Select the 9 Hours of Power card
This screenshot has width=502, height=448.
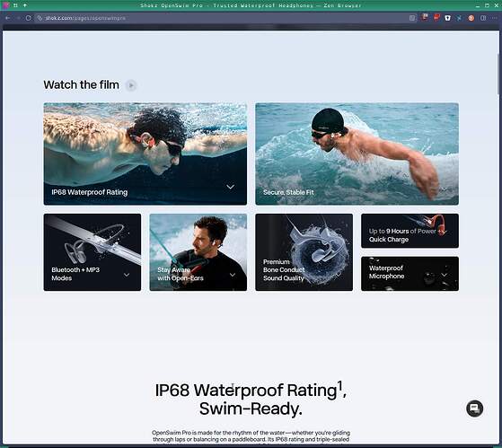point(410,231)
